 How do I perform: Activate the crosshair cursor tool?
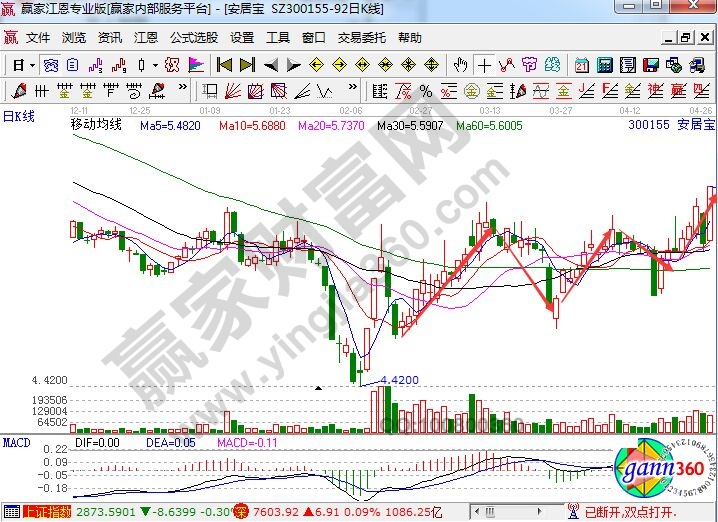485,65
